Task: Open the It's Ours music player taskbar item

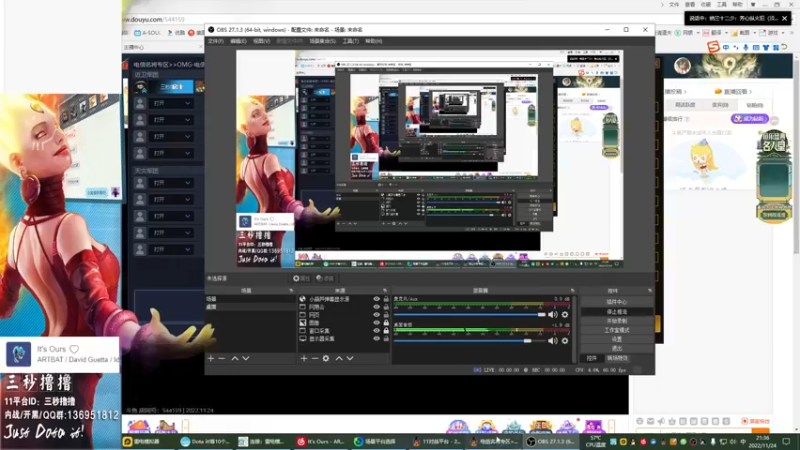Action: [321, 441]
